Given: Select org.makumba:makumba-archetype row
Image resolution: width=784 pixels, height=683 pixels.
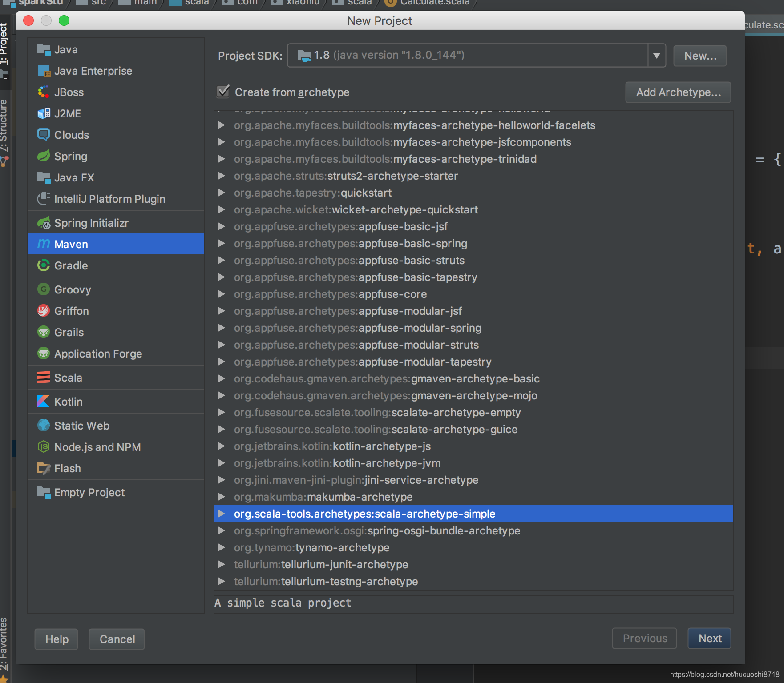Looking at the screenshot, I should pyautogui.click(x=473, y=497).
